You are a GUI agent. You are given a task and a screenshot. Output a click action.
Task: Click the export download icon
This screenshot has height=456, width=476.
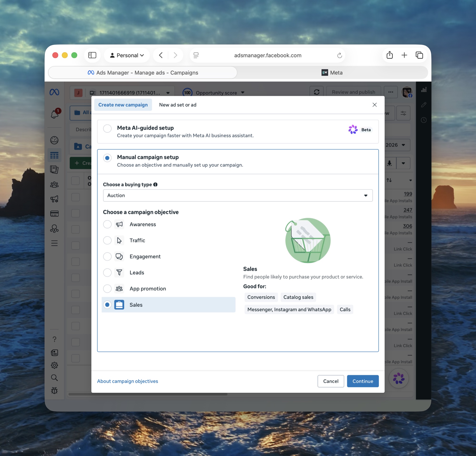click(389, 163)
